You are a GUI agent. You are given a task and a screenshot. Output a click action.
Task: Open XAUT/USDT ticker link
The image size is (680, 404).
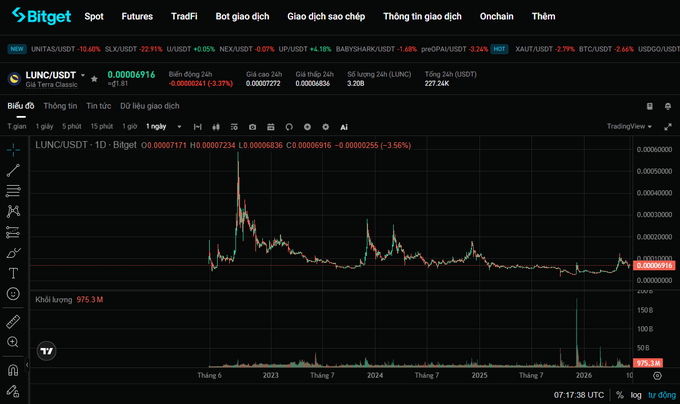[x=545, y=49]
